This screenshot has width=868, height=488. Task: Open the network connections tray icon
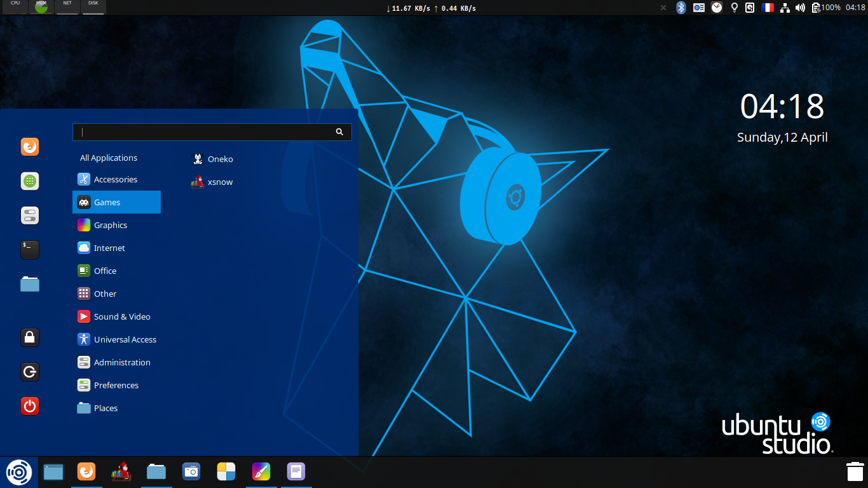tap(785, 8)
